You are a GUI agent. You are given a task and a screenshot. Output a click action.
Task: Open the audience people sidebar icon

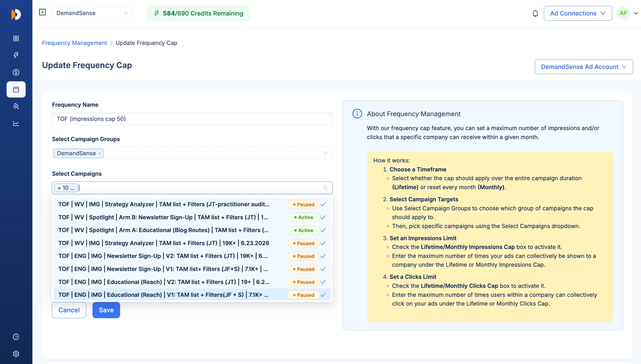click(x=16, y=107)
